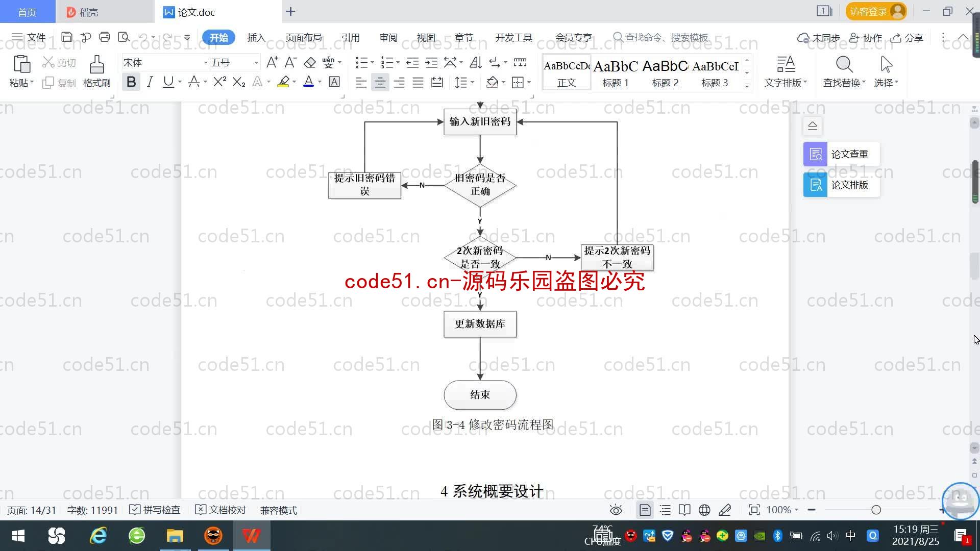Screen dimensions: 980x551
Task: Open the 论文排版 panel tool
Action: (x=842, y=185)
